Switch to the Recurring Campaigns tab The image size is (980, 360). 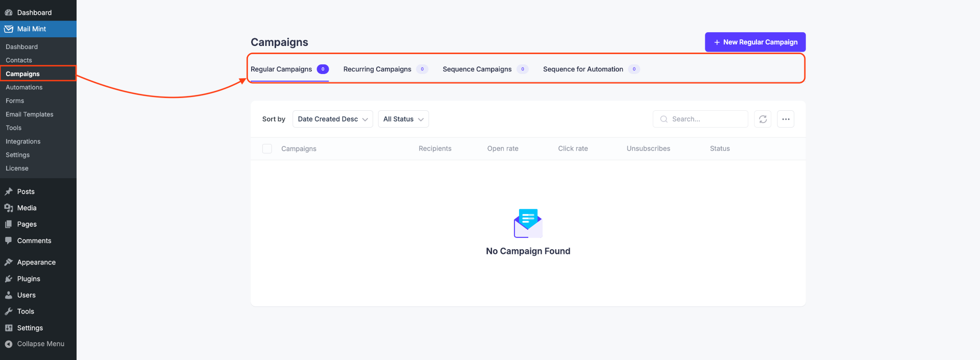385,69
